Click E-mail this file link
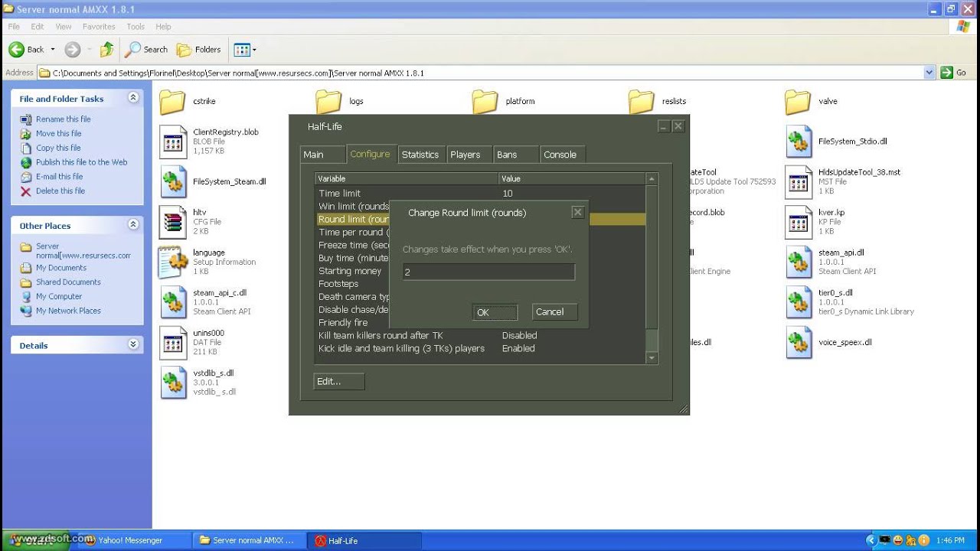Viewport: 980px width, 551px height. click(59, 177)
